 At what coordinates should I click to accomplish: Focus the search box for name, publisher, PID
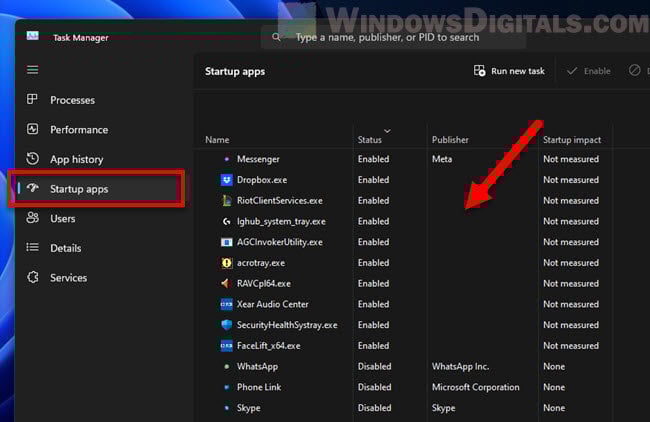[393, 37]
